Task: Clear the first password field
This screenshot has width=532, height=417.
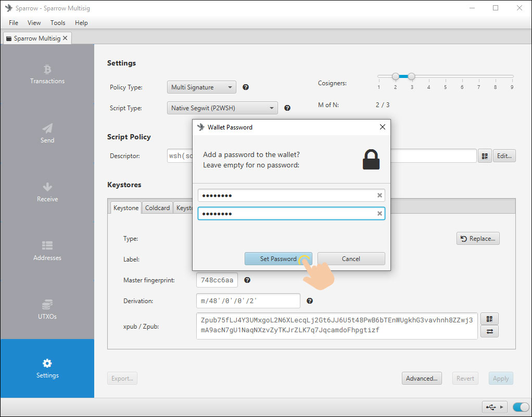Action: 379,195
